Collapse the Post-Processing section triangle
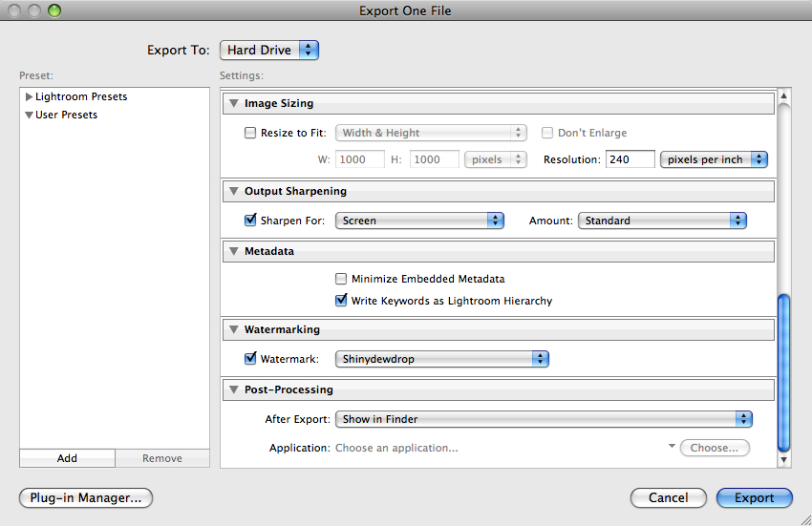 (234, 389)
